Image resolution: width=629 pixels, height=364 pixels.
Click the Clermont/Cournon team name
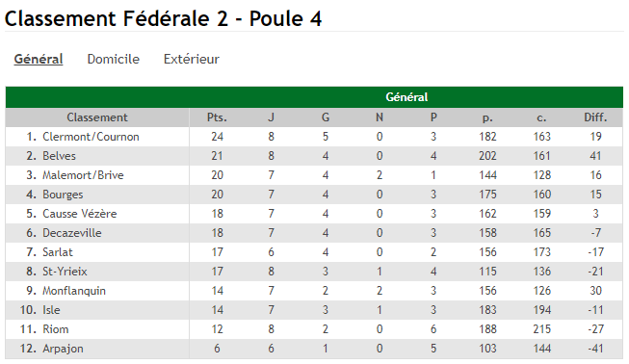[x=91, y=137]
